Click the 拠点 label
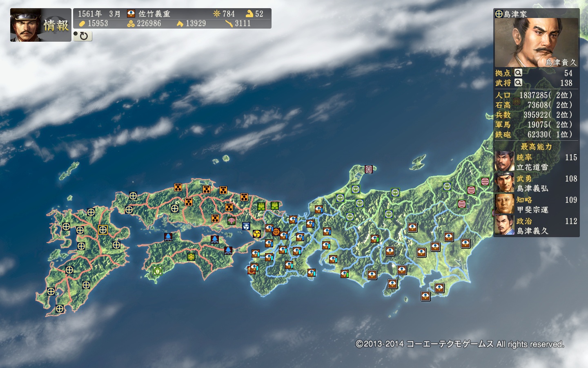The image size is (588, 368). tap(503, 73)
